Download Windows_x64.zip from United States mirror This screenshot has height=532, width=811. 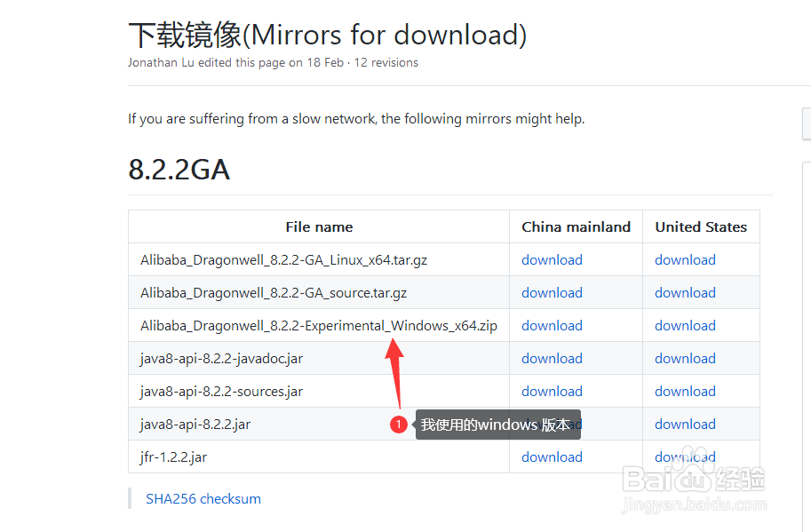point(686,325)
